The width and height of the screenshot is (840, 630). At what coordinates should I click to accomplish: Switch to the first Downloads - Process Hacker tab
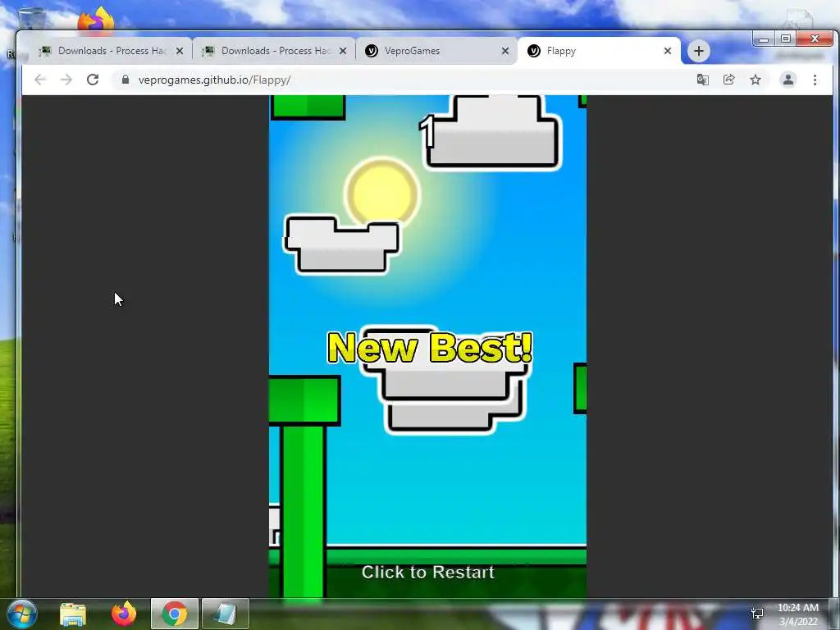[x=110, y=51]
